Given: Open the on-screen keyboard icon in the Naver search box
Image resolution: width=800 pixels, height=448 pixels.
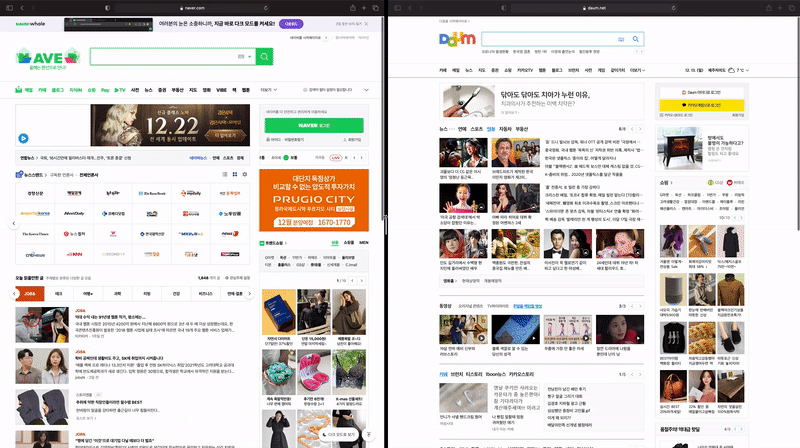Looking at the screenshot, I should (x=241, y=57).
